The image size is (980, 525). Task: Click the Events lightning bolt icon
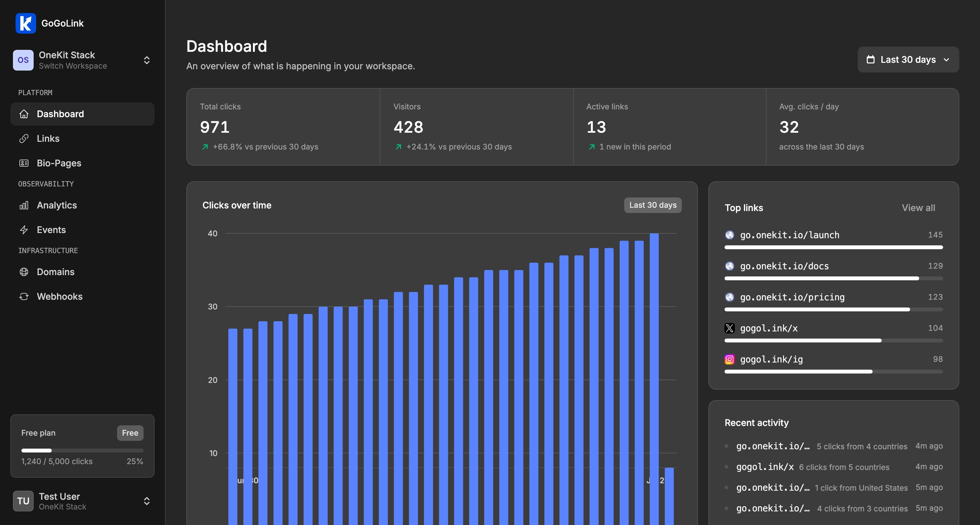tap(24, 230)
